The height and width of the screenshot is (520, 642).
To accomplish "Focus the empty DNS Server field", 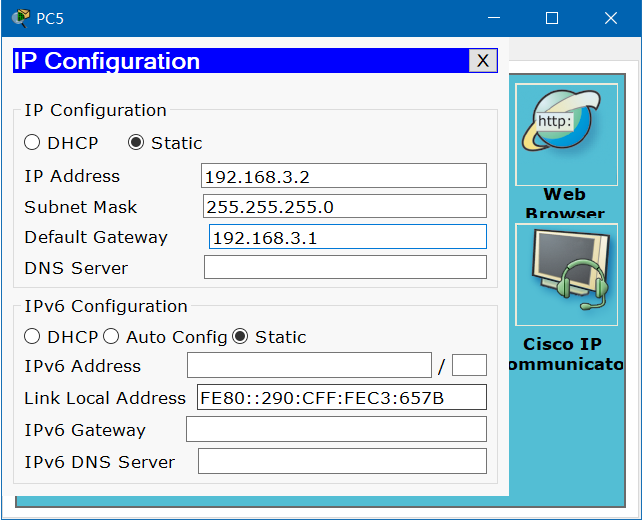I will coord(346,267).
